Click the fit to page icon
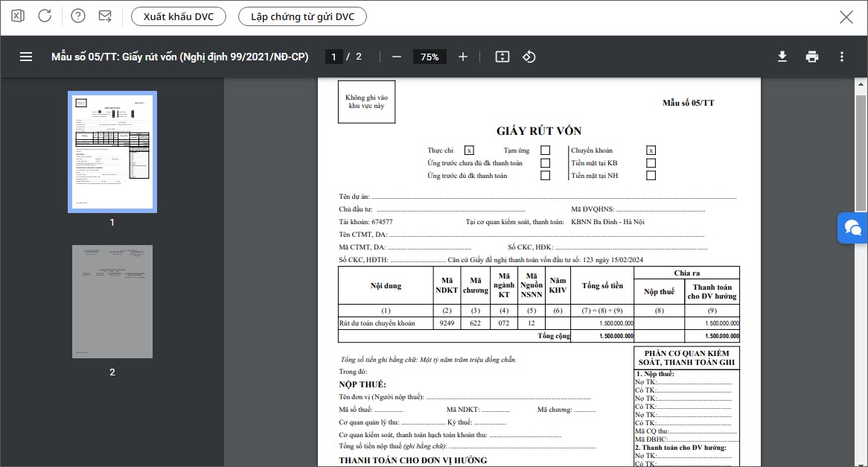The height and width of the screenshot is (467, 868). (x=502, y=57)
